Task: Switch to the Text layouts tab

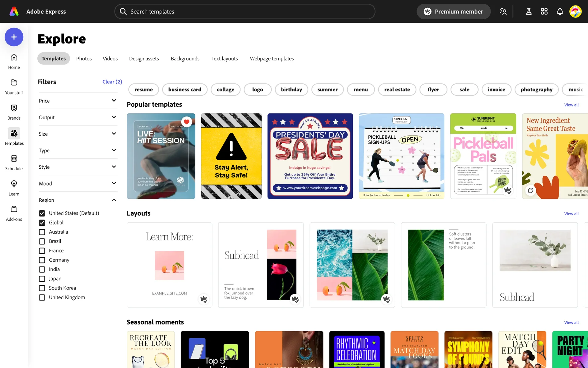Action: coord(224,59)
